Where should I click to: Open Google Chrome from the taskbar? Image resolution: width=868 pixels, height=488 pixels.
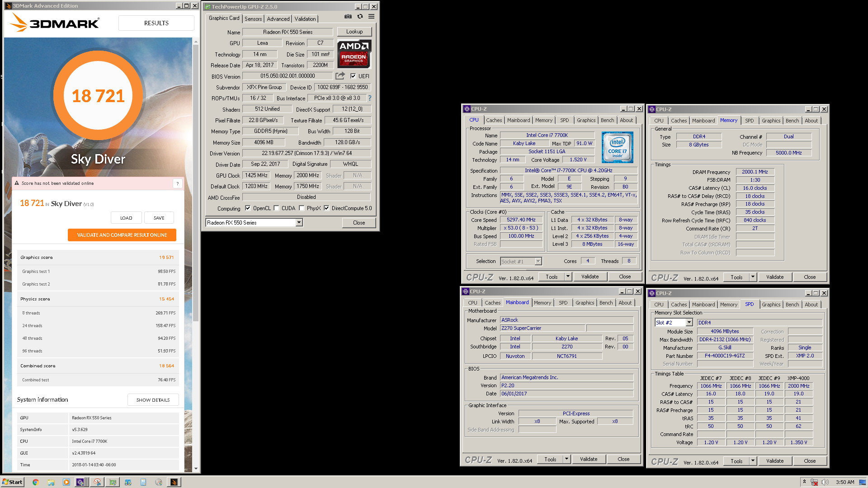(36, 482)
